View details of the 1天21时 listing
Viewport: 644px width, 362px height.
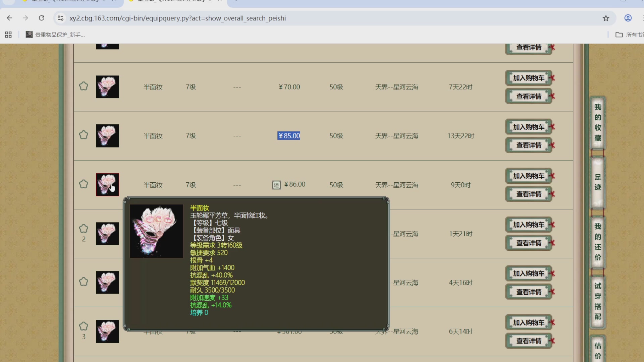tap(529, 243)
